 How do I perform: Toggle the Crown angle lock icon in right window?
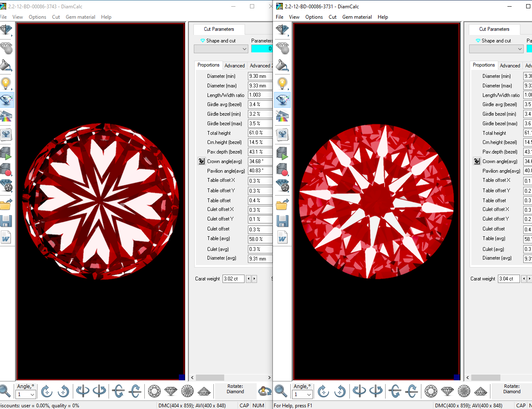click(x=477, y=161)
